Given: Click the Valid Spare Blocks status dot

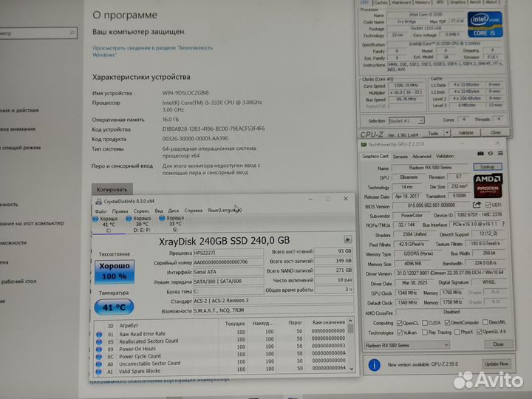Looking at the screenshot, I should point(99,372).
